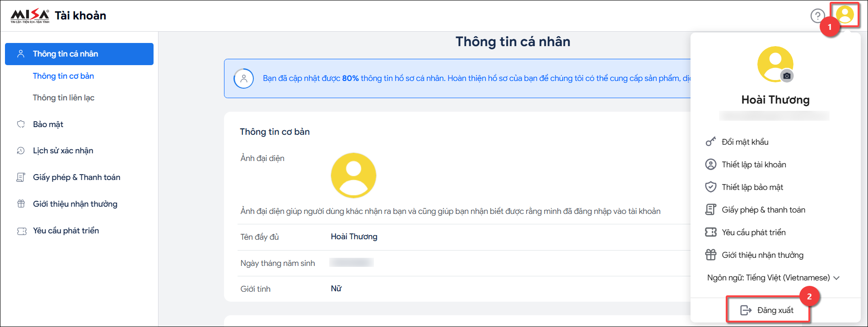The height and width of the screenshot is (327, 868).
Task: Expand the Ngôn ngữ Tiếng Việt language dropdown
Action: [773, 277]
